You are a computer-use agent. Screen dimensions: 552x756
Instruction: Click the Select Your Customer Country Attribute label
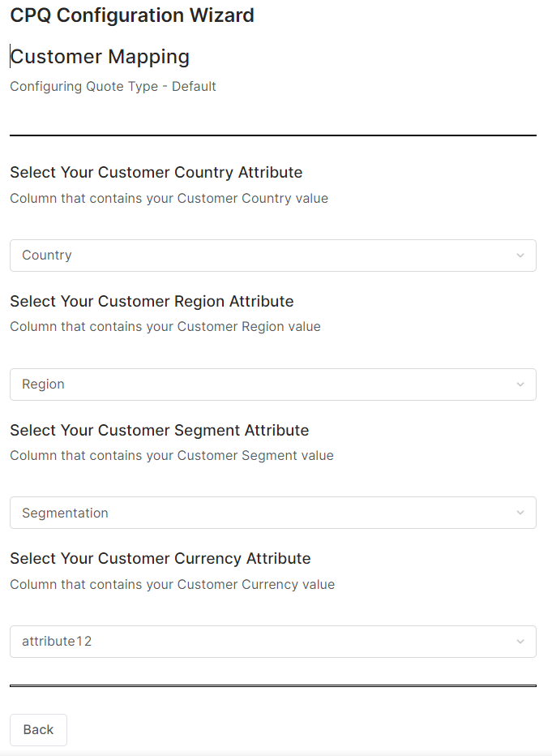[x=156, y=173]
